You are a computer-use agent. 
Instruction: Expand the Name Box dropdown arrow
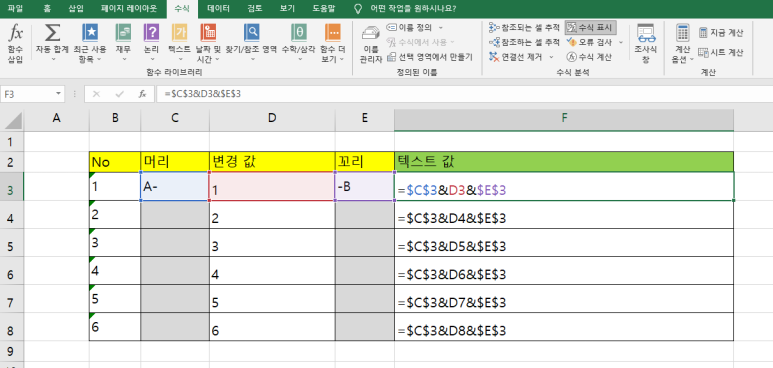(x=59, y=94)
